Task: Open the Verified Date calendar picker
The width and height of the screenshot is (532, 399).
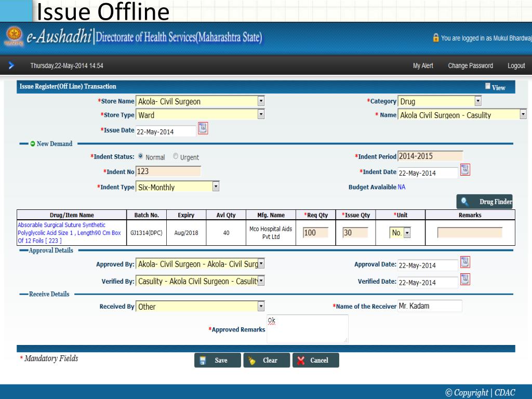Action: coord(465,279)
